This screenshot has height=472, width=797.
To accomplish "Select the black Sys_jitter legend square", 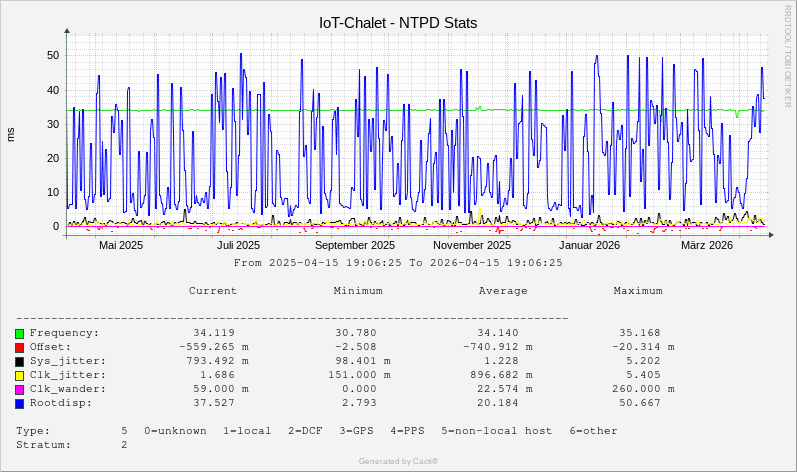I will click(20, 361).
